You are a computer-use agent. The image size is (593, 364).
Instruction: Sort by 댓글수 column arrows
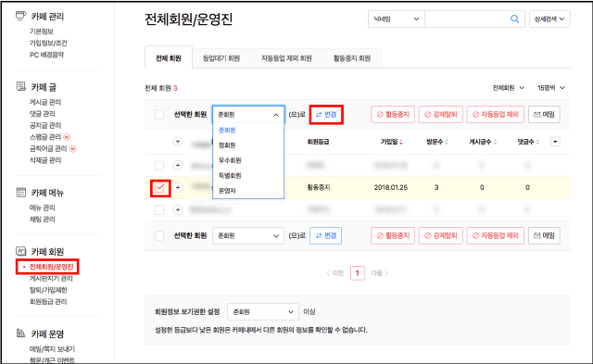(537, 142)
